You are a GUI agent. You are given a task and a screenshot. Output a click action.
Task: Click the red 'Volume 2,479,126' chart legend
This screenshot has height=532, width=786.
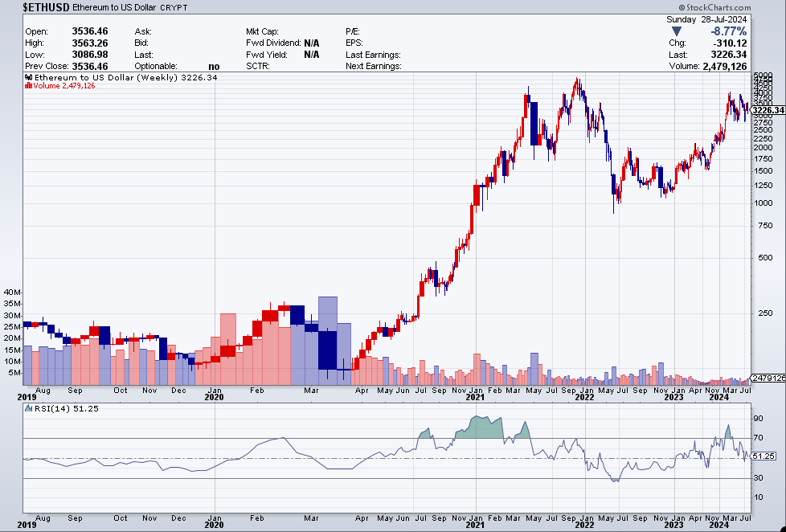[x=64, y=86]
